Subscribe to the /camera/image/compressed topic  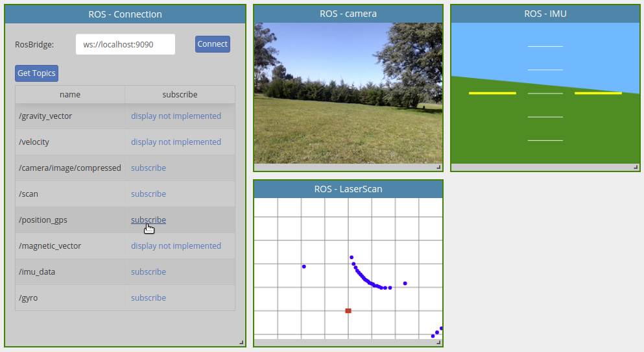pyautogui.click(x=149, y=168)
